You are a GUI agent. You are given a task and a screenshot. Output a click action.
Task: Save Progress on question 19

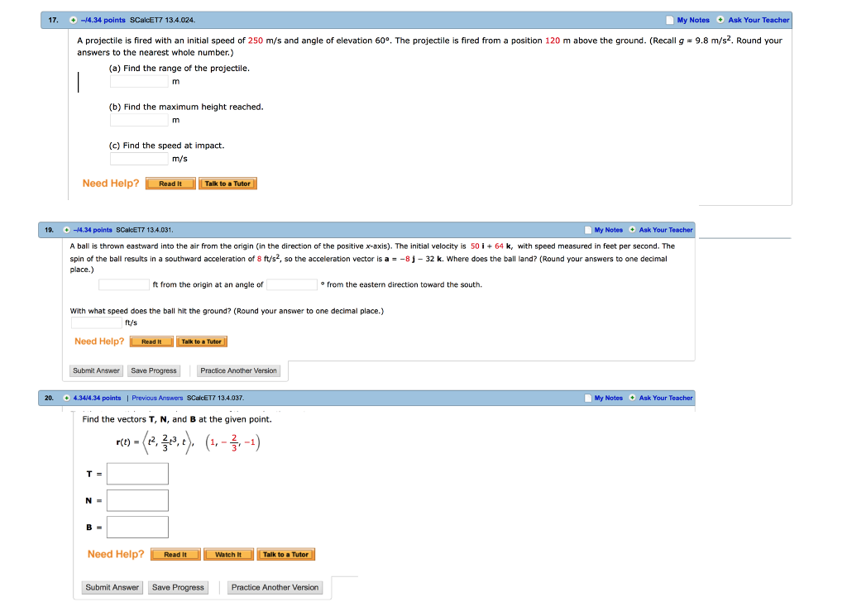tap(153, 370)
